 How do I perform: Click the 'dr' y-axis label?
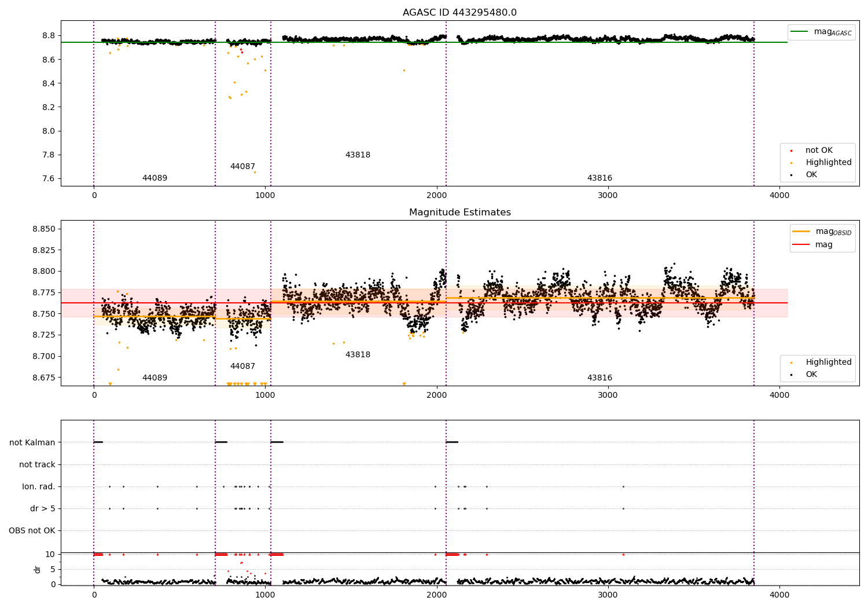38,570
